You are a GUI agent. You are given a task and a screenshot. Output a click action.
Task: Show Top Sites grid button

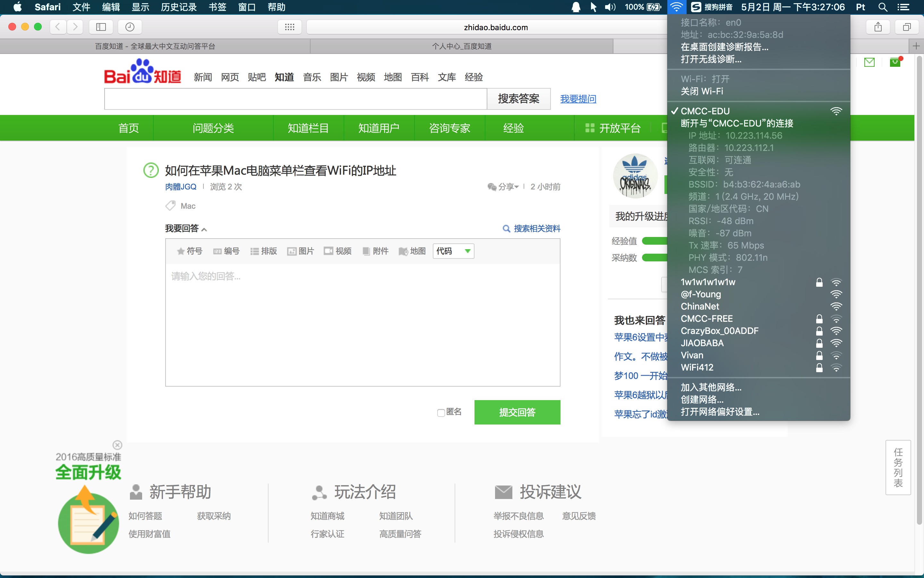(x=289, y=27)
